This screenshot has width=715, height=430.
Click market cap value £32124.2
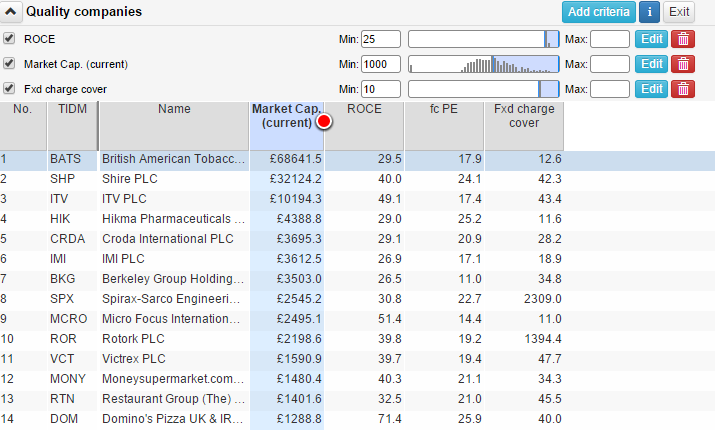click(295, 179)
